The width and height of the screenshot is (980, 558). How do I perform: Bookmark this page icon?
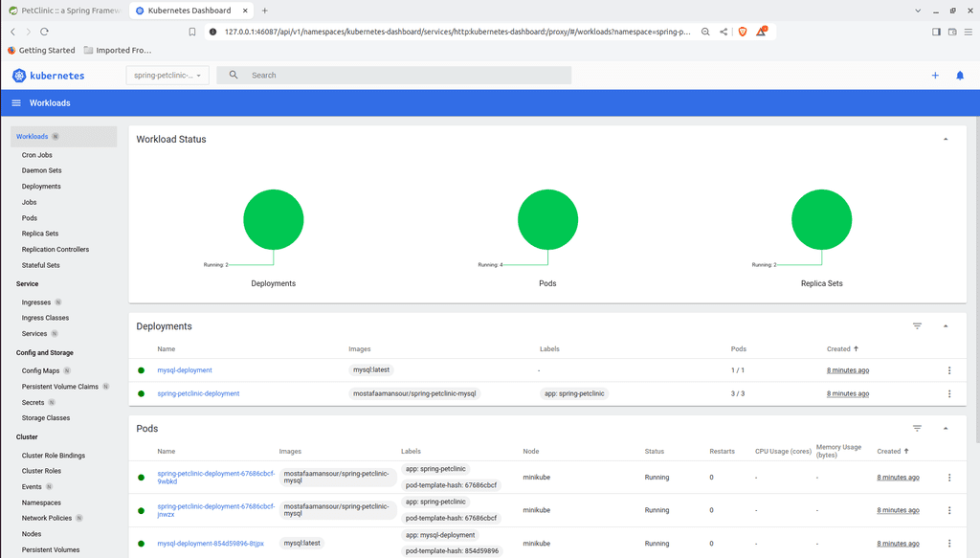[191, 32]
